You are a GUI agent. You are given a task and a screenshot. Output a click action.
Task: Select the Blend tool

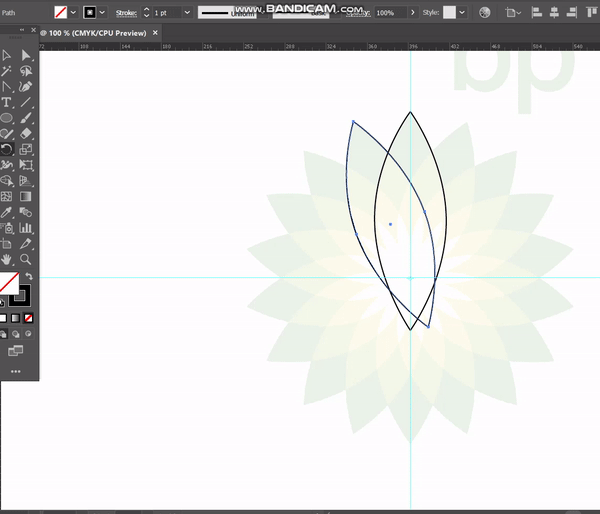tap(26, 212)
